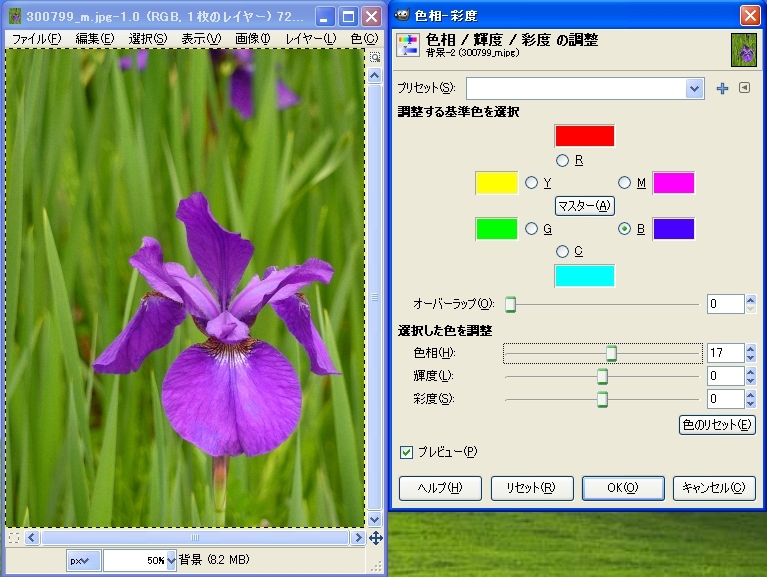Close the 色相-彩度 dialog window

(750, 16)
